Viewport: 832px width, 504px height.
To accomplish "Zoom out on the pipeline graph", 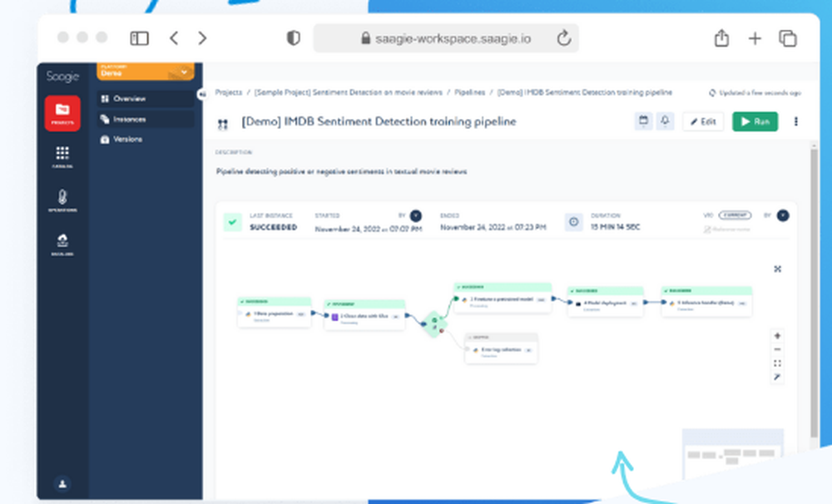I will pos(777,349).
